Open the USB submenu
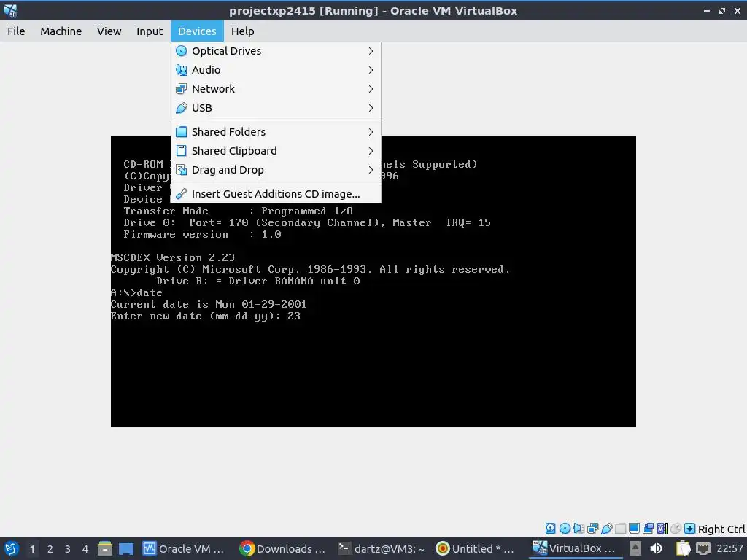 [276, 108]
